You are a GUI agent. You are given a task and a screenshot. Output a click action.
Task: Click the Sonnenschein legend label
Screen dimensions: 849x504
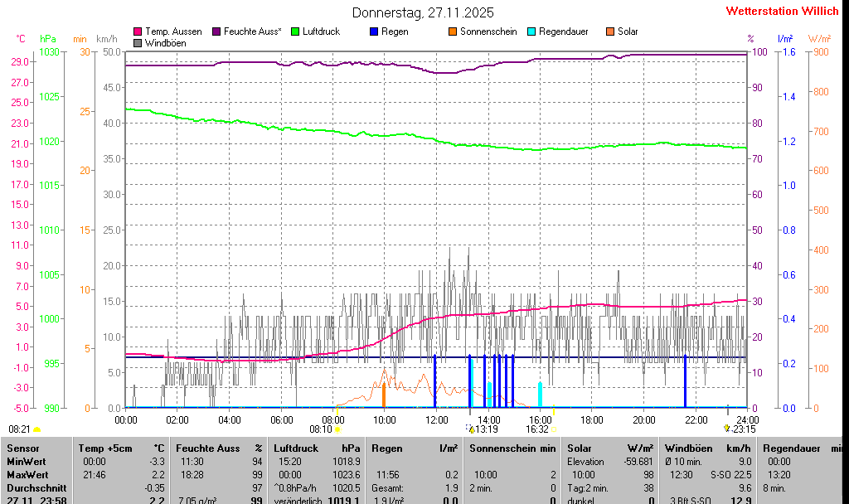point(488,31)
